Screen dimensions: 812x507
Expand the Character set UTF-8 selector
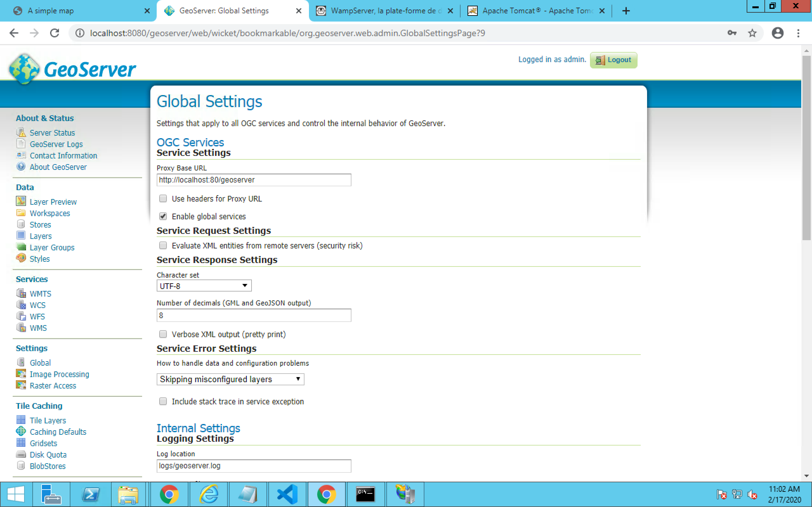[x=204, y=286]
